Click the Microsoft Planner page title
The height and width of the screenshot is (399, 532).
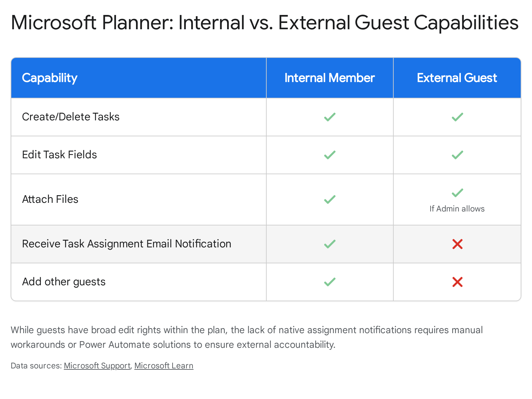265,23
